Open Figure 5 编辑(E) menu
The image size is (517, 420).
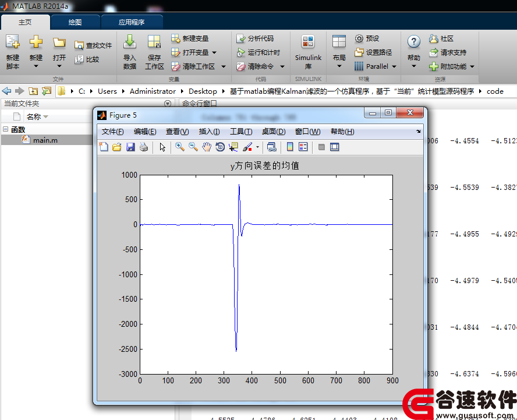point(145,132)
